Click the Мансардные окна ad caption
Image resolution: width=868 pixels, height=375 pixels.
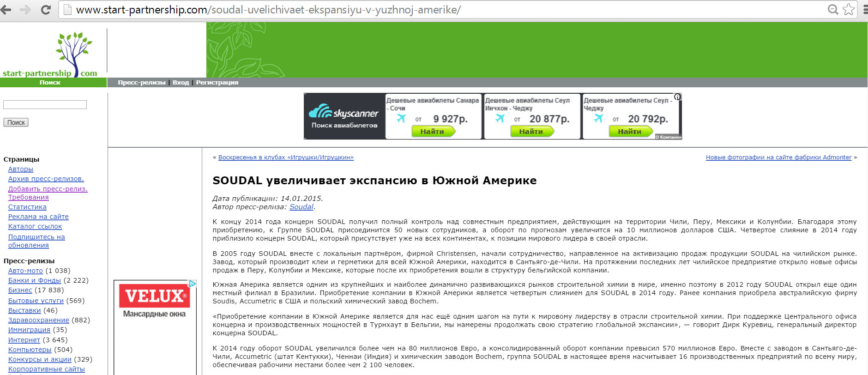(x=154, y=314)
